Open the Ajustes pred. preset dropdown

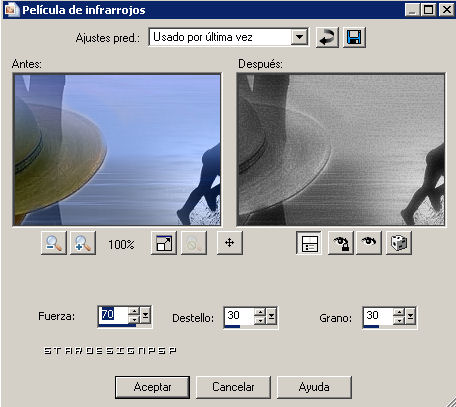299,37
